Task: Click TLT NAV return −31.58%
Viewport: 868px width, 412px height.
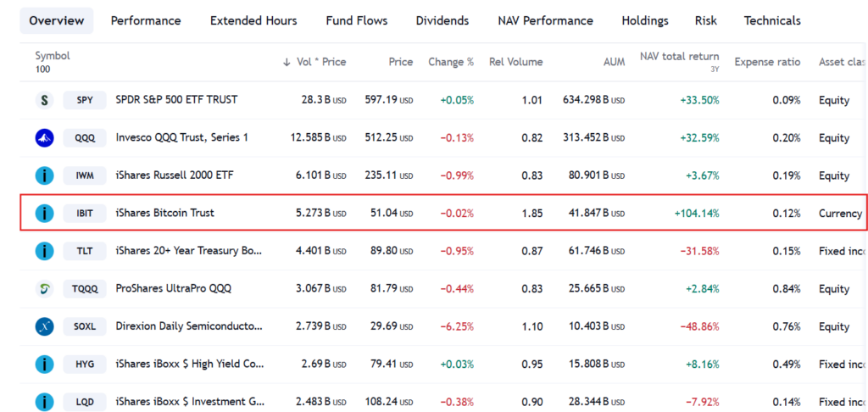Action: [x=699, y=251]
